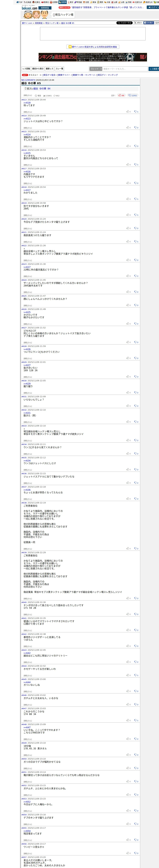Open the 埼玉ゲイ・マッチング recommended link
This screenshot has width=159, height=868.
coord(107,75)
